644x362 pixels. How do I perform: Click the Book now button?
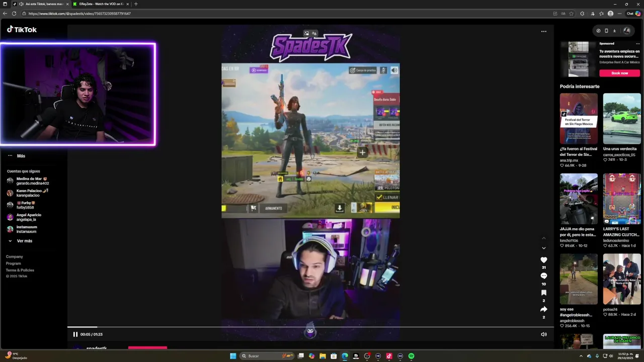[x=619, y=73]
